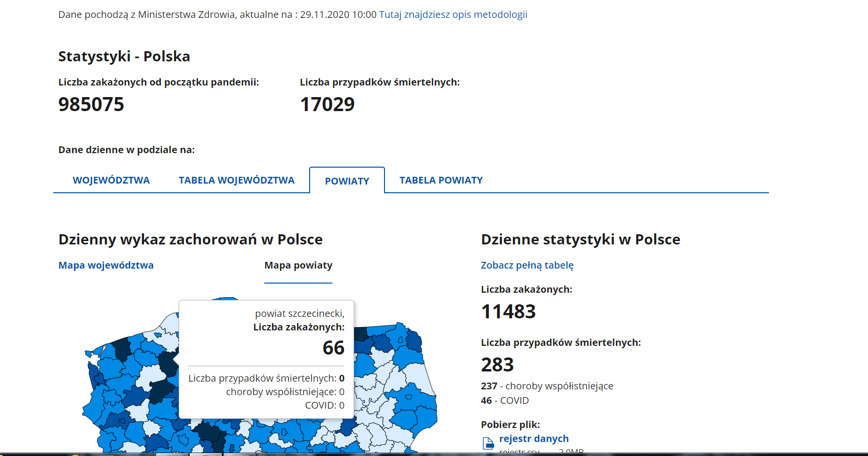The image size is (868, 456).
Task: Select the POWIATY tab
Action: coord(347,181)
